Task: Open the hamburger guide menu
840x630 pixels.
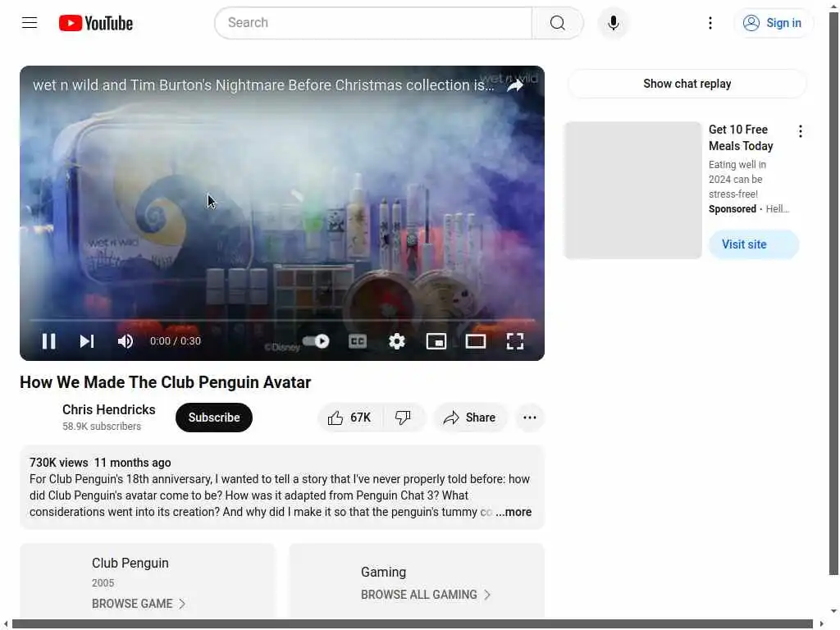Action: (30, 22)
